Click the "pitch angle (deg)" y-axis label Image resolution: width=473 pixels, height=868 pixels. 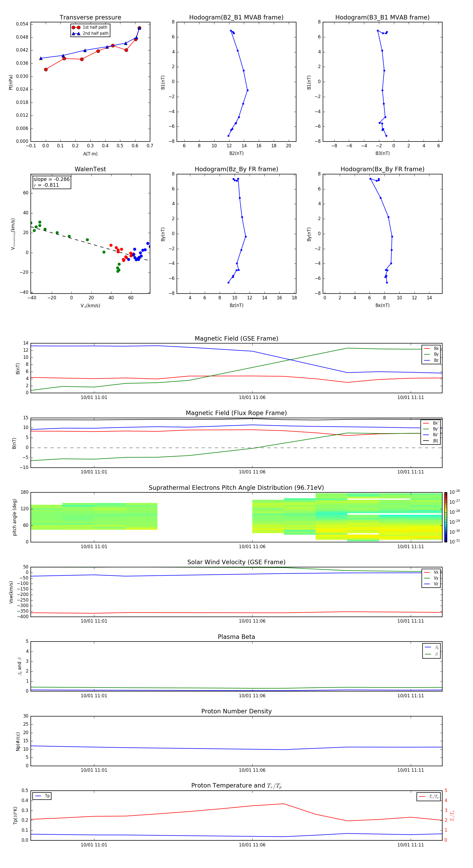pos(14,517)
